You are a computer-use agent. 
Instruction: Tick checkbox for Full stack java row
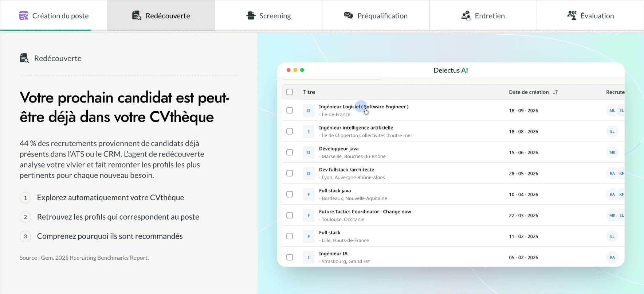coord(290,194)
